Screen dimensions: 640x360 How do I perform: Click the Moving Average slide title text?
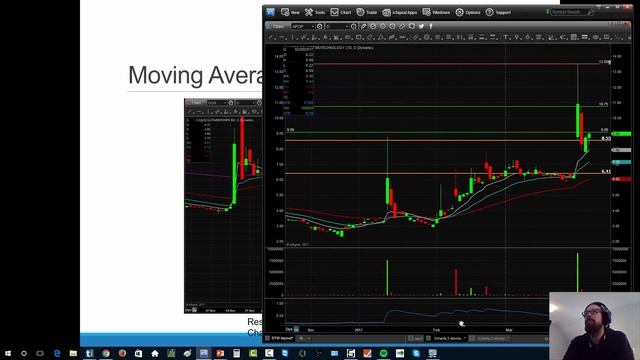(195, 76)
